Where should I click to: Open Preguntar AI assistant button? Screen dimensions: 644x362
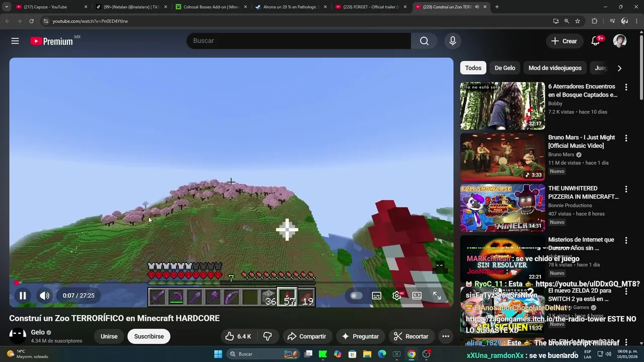360,336
